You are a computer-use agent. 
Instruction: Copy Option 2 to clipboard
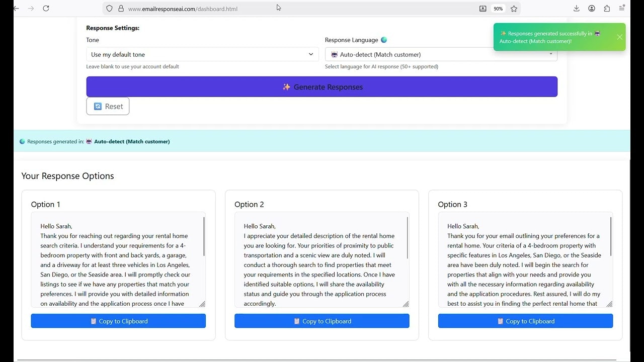coord(321,321)
